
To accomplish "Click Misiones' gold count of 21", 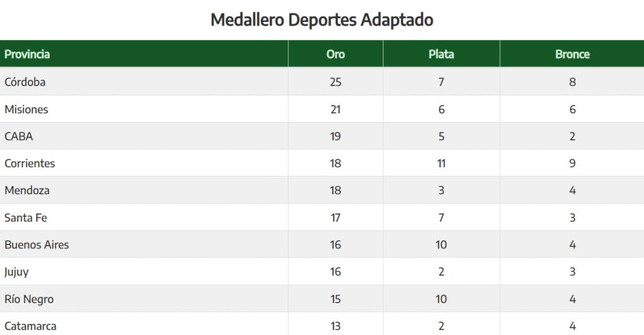I will (335, 110).
